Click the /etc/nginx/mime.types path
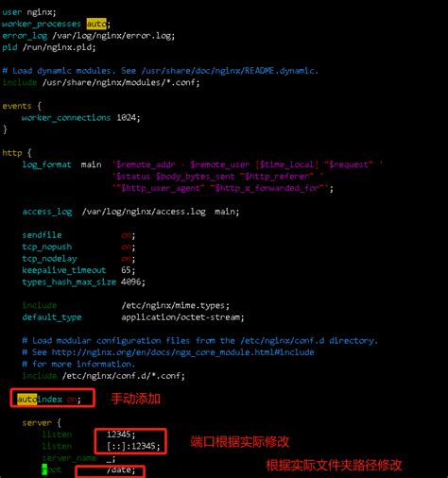The image size is (448, 478). click(x=173, y=305)
